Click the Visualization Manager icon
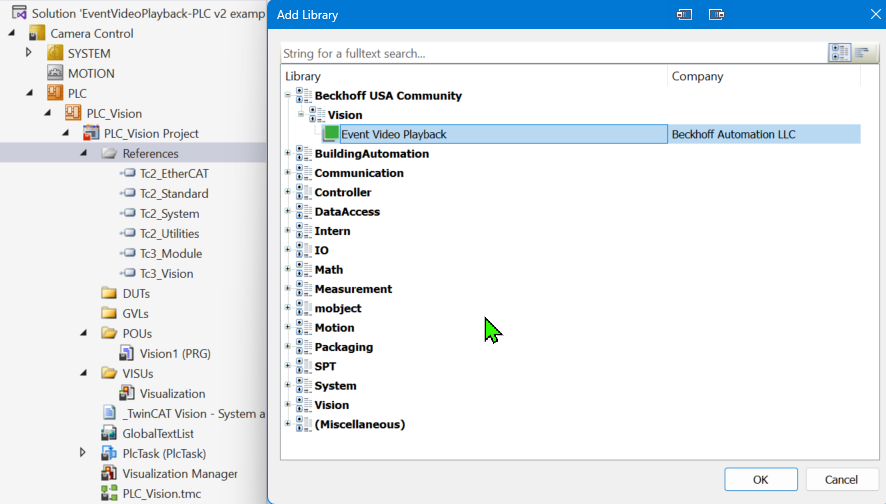The width and height of the screenshot is (886, 504). pyautogui.click(x=109, y=473)
